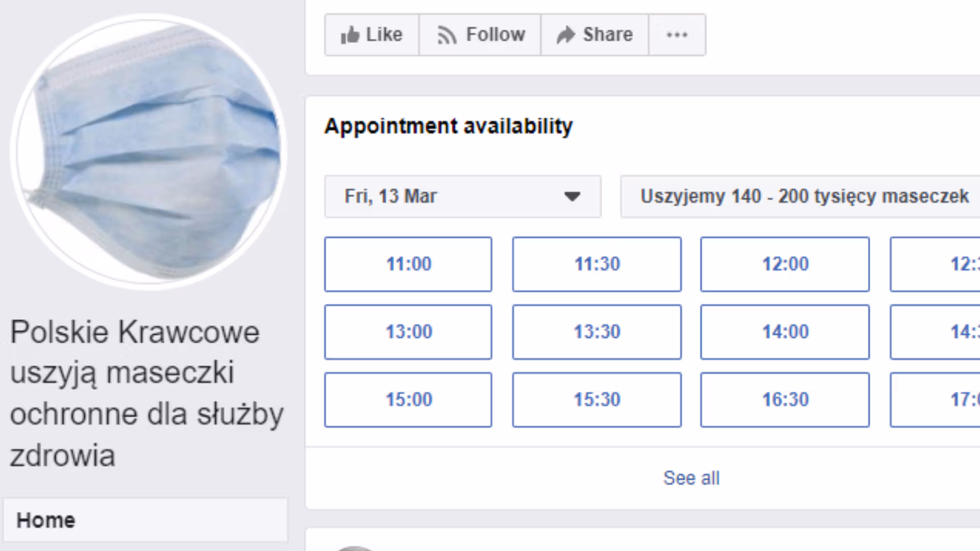Viewport: 980px width, 551px height.
Task: Open the Home tab in sidebar
Action: (46, 520)
